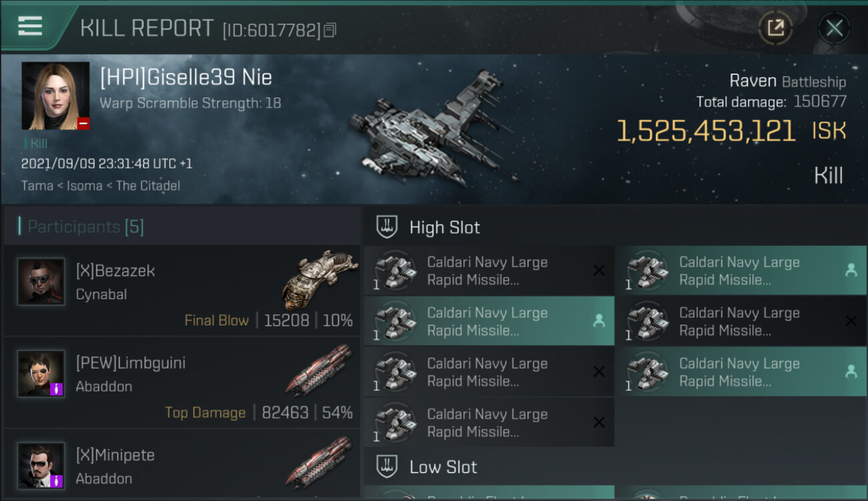
Task: Open the Participants [5] list header
Action: 85,227
